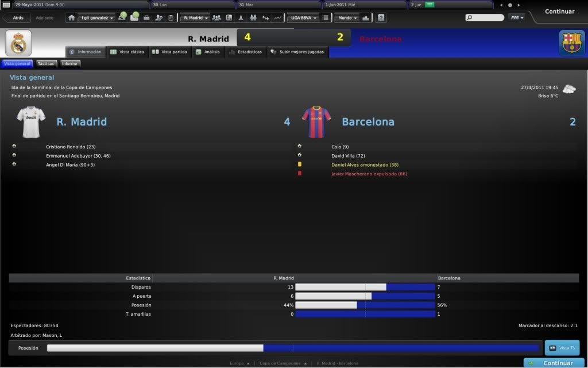This screenshot has width=588, height=368.
Task: Click the Real Madrid crest badge
Action: coord(19,43)
